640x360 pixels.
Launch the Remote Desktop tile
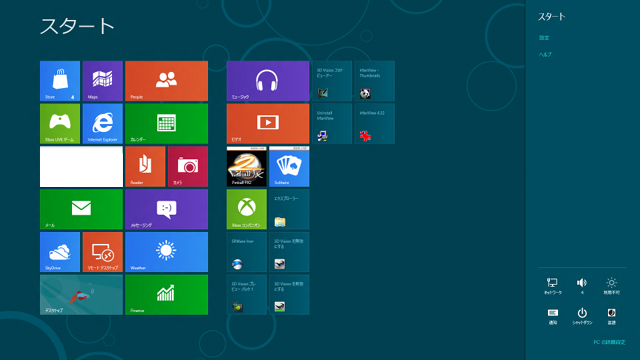point(102,252)
